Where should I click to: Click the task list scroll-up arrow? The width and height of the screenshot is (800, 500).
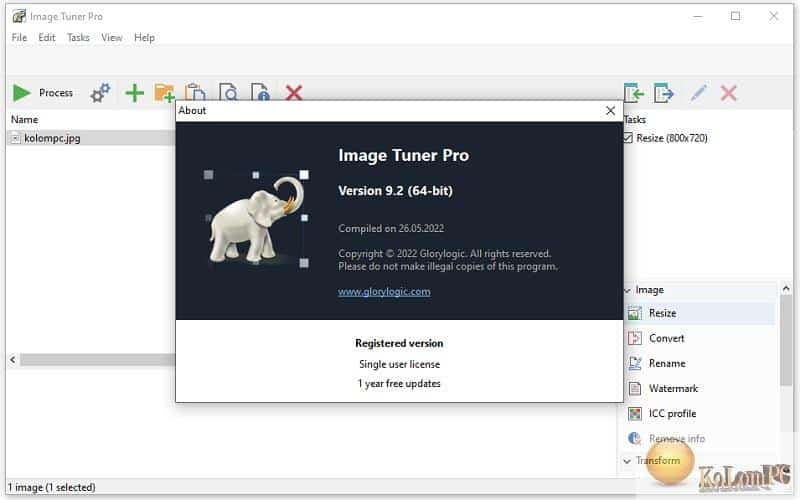786,289
